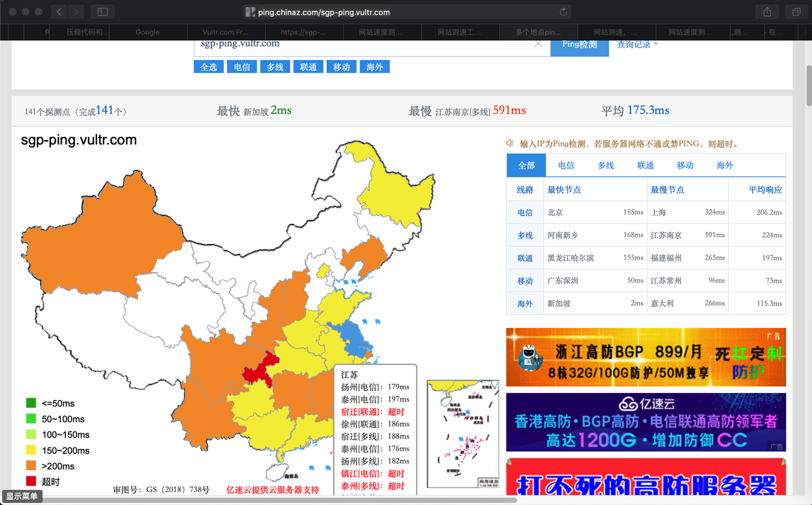Go back with Safari's back arrow

pos(59,12)
